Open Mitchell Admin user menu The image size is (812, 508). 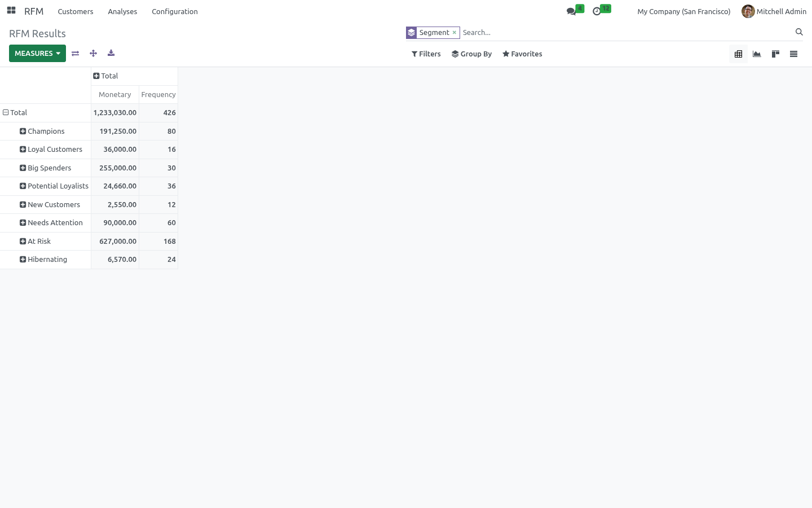(774, 11)
